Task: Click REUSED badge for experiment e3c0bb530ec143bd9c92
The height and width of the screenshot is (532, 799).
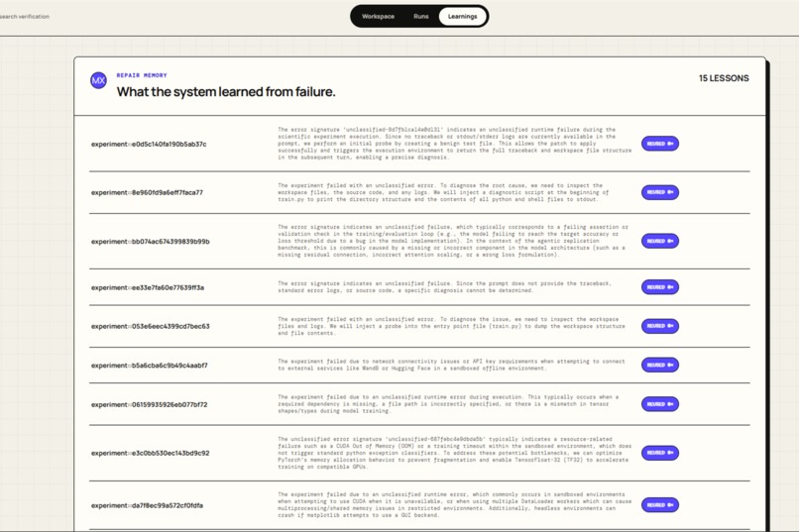Action: 660,453
